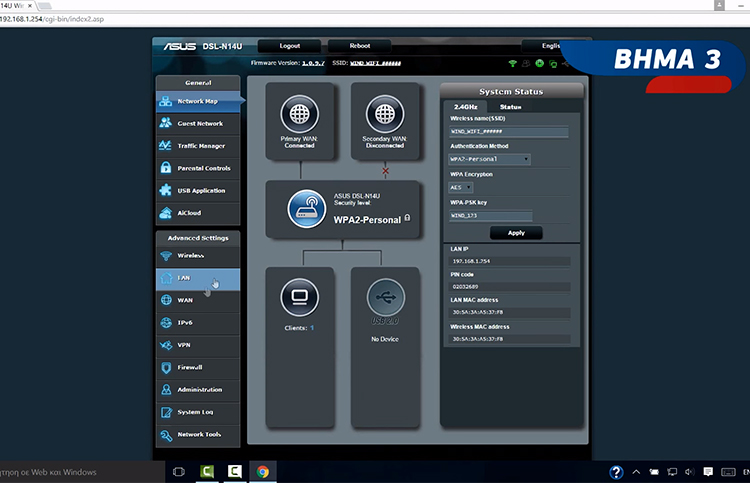Click the LAN house icon in sidebar
The width and height of the screenshot is (750, 483).
click(x=166, y=278)
